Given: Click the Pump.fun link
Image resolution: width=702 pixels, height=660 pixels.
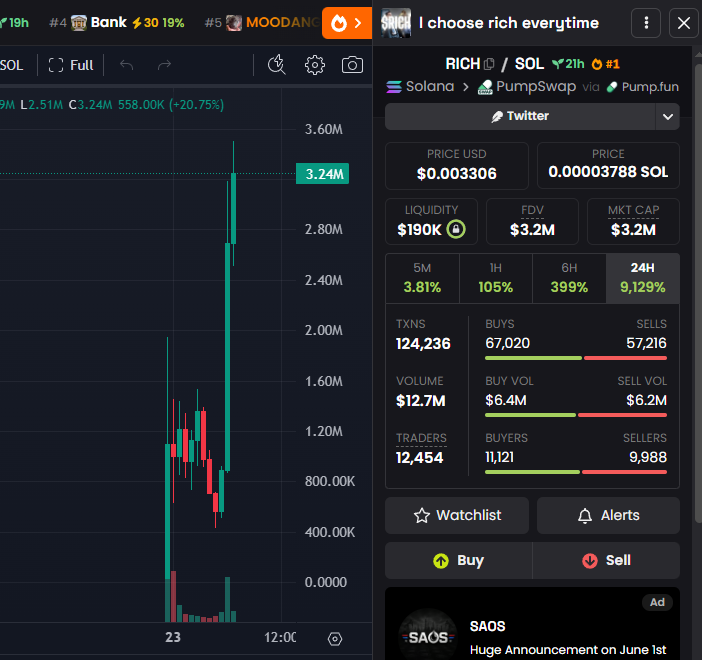Looking at the screenshot, I should point(642,87).
